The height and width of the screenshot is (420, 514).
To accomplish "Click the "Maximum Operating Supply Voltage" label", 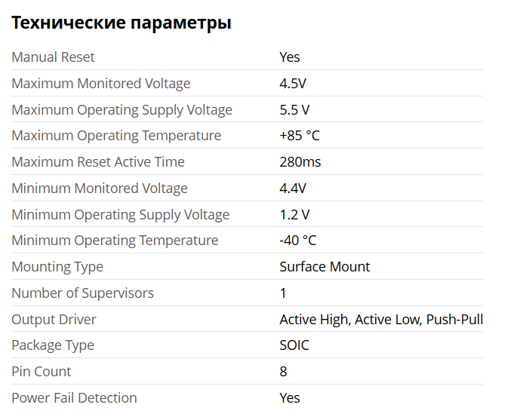I will (x=122, y=110).
